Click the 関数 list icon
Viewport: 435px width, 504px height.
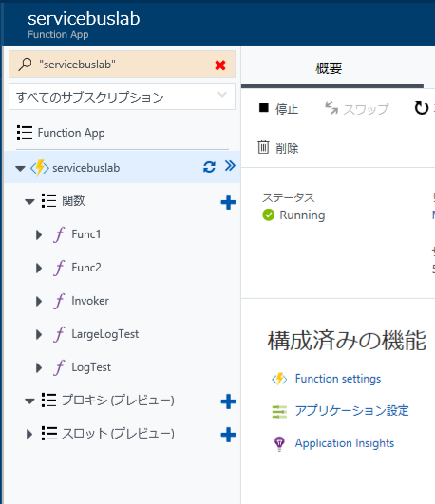point(48,201)
